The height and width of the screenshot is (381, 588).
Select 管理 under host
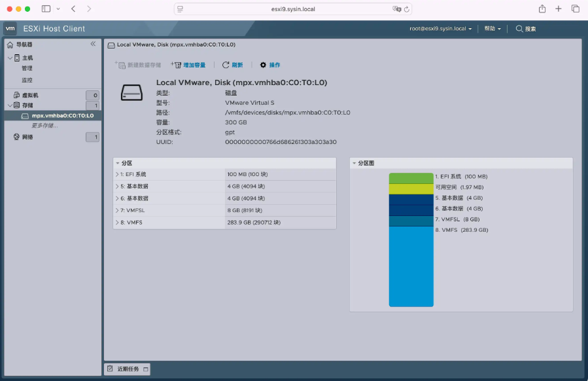27,68
